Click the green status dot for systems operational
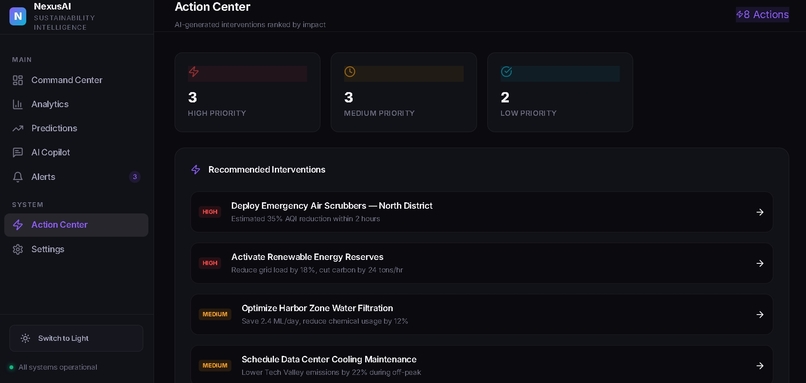806x383 pixels. [11, 368]
